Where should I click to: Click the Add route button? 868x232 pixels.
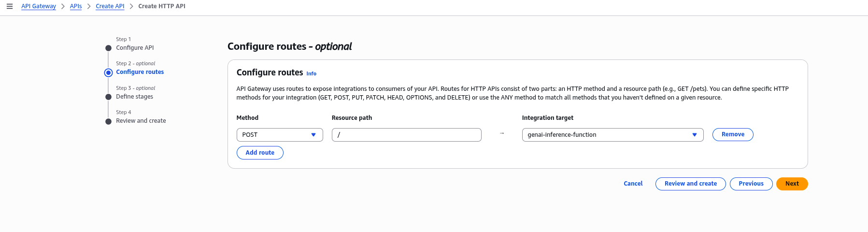(x=260, y=153)
